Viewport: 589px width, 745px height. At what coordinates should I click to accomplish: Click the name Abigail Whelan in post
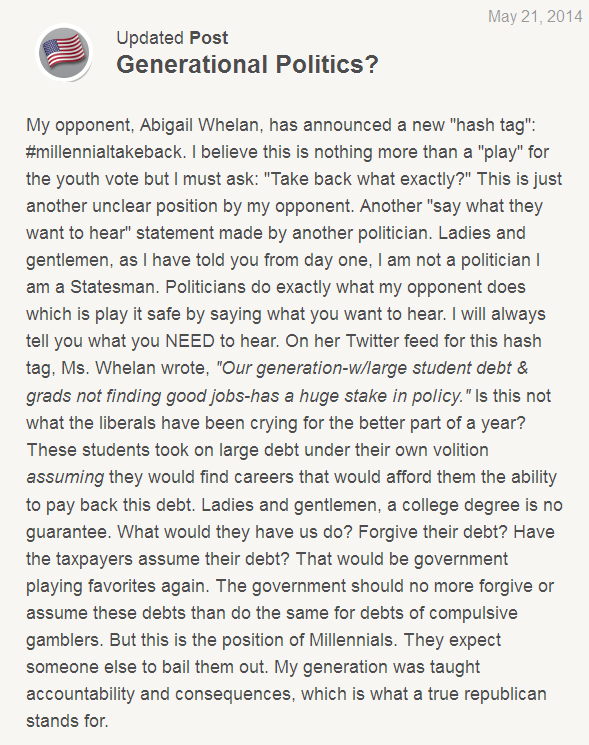[x=201, y=125]
